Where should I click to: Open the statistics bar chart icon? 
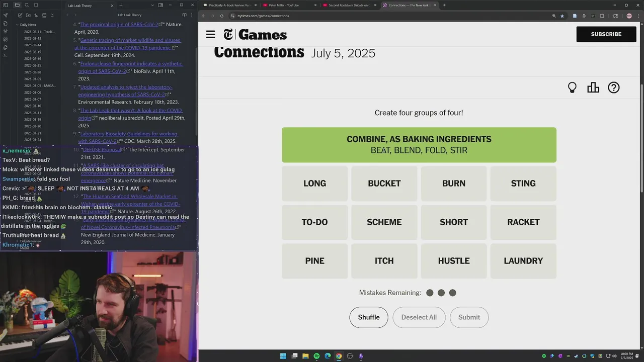click(x=593, y=87)
